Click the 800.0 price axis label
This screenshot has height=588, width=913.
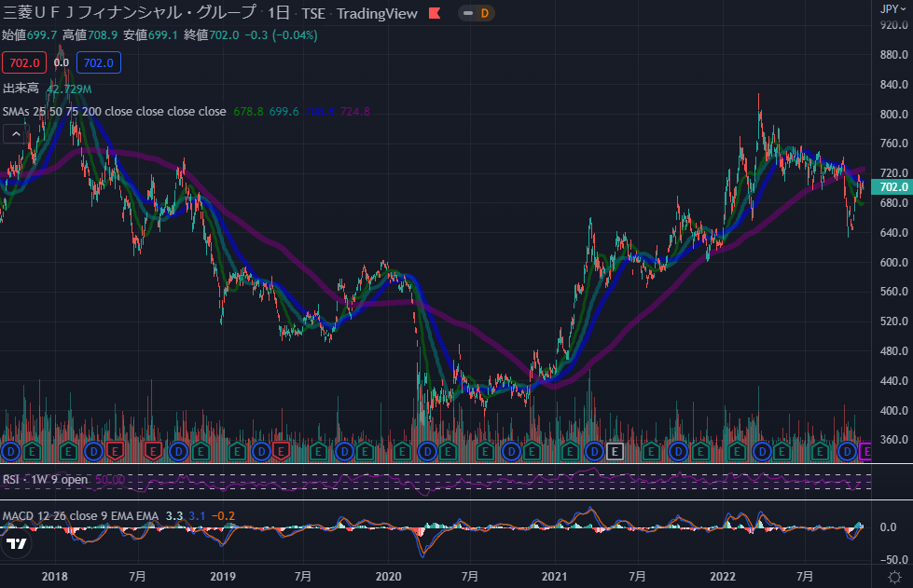pos(893,114)
